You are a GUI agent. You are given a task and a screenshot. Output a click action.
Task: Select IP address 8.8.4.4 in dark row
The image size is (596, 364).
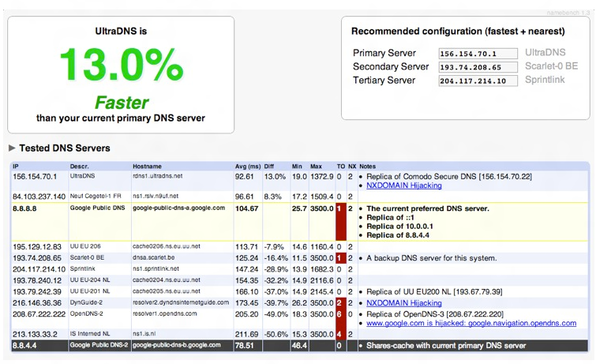[x=24, y=345]
